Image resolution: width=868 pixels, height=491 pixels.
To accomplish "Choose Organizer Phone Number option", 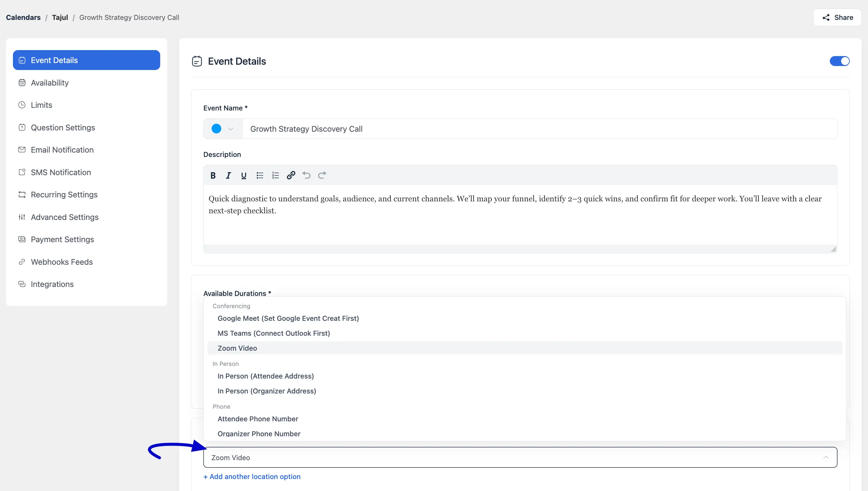I will pos(525,434).
